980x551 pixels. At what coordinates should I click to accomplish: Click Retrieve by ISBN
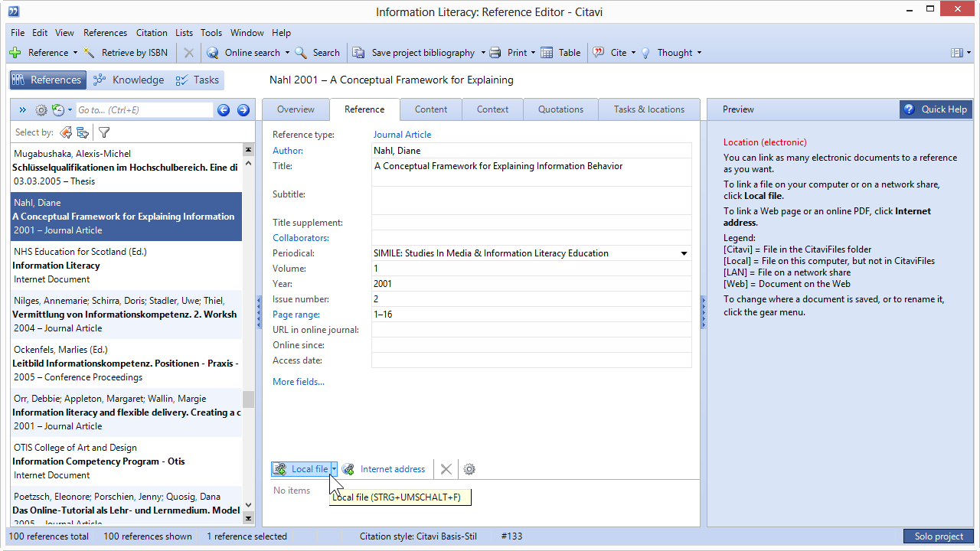click(x=126, y=53)
